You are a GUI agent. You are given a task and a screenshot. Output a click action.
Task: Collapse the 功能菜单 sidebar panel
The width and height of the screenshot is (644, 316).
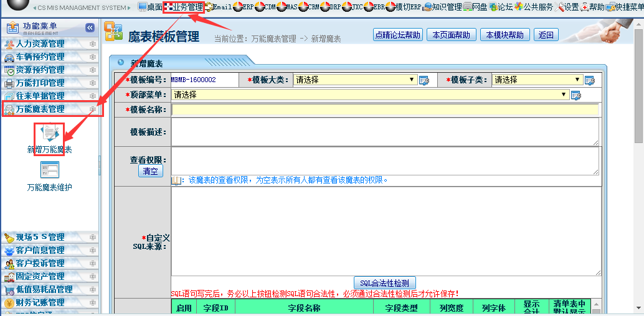(90, 28)
